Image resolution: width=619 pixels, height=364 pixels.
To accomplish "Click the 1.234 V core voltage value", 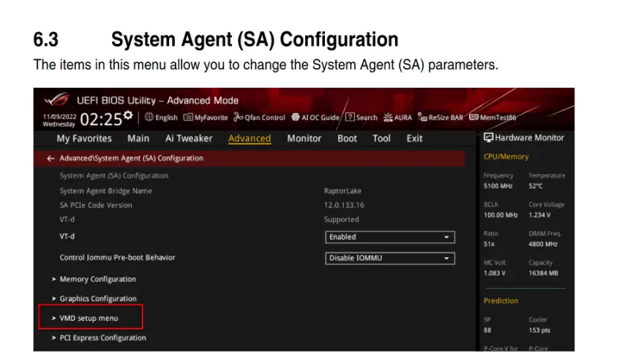I will 540,216.
